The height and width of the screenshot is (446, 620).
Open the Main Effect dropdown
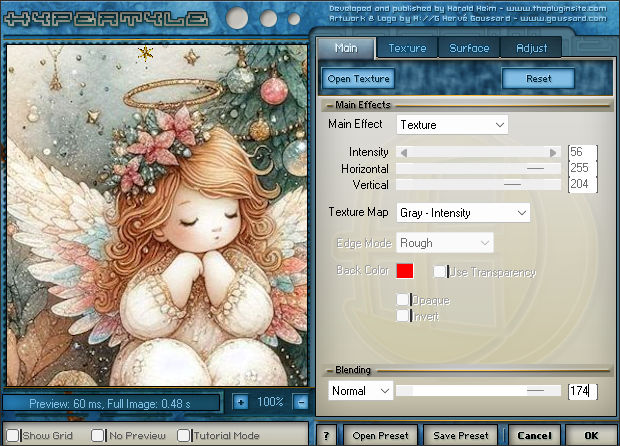click(x=452, y=125)
